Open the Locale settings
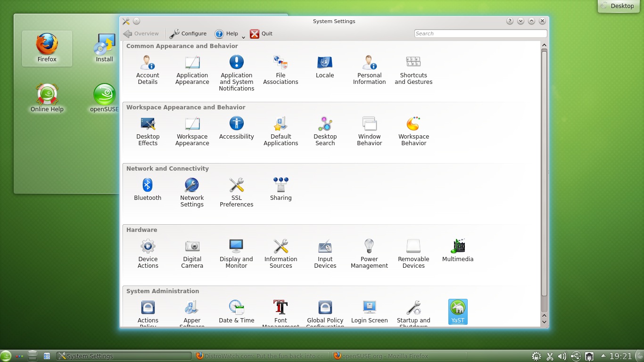The image size is (644, 362). [325, 66]
